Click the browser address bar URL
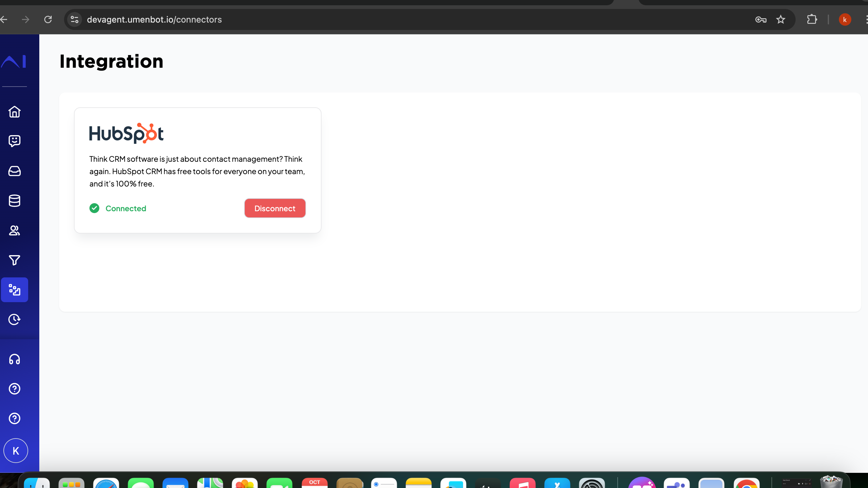 [x=154, y=19]
